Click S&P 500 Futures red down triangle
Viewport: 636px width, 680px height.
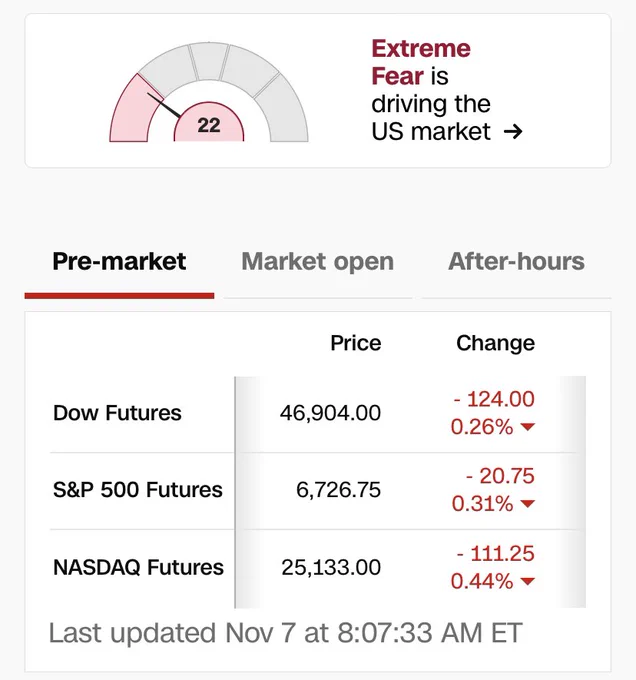tap(528, 505)
